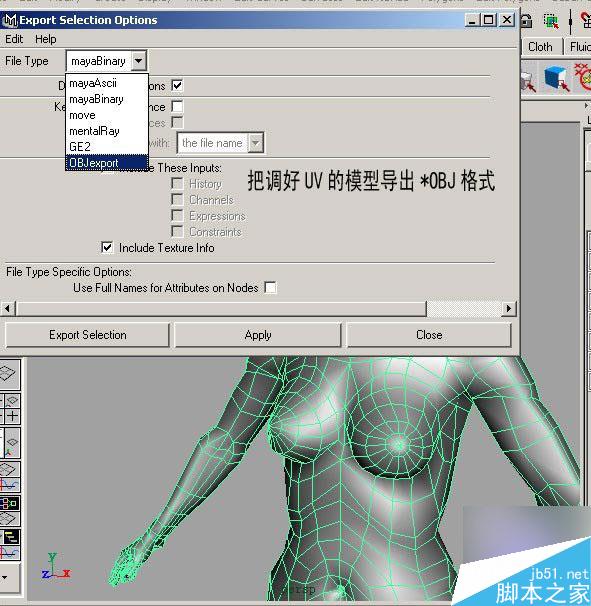The width and height of the screenshot is (591, 606).
Task: Choose mayaAscii from File Type list
Action: [107, 83]
